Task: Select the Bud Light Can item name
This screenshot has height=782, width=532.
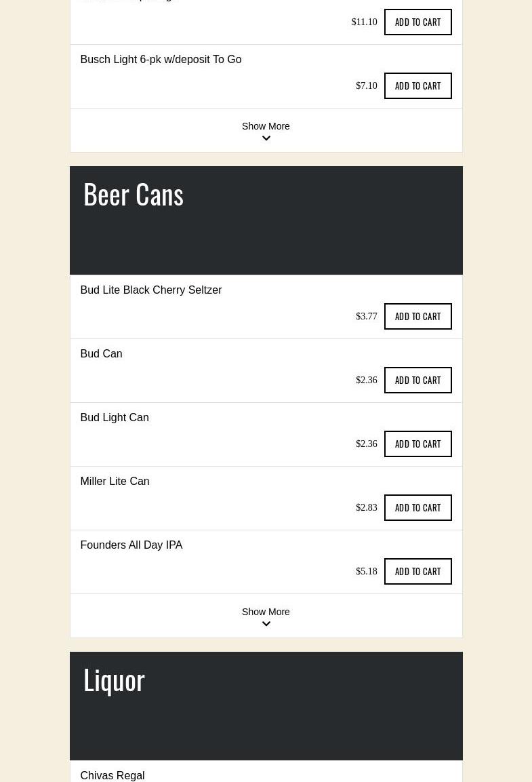Action: [x=115, y=417]
